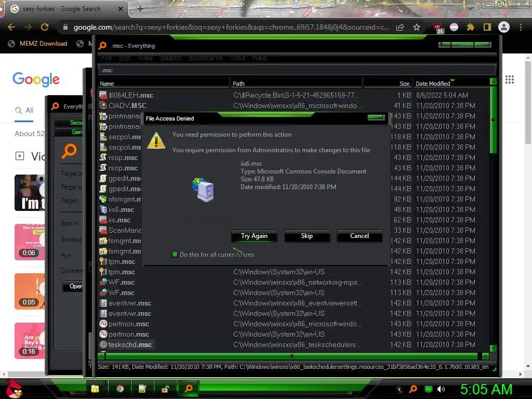This screenshot has height=399, width=532.
Task: Select C:\$Recycle.Bin path cell in first row
Action: point(296,96)
